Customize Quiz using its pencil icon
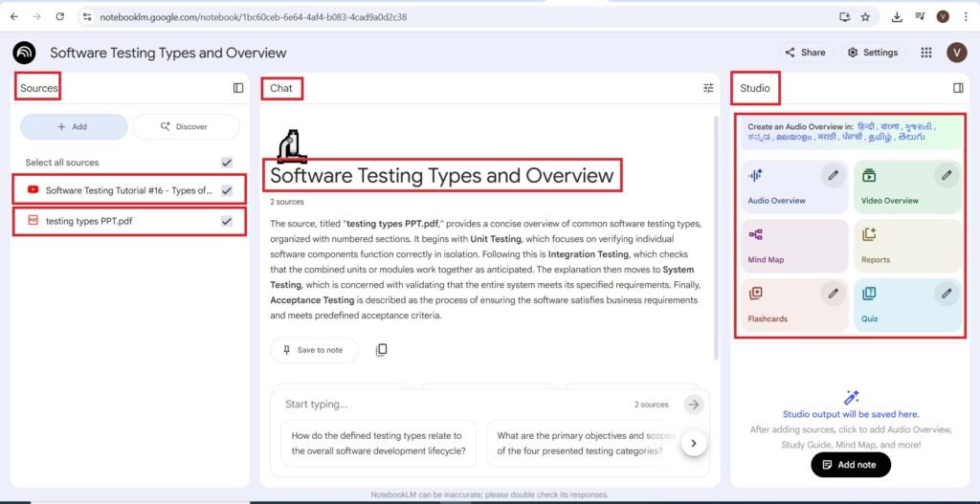The height and width of the screenshot is (504, 980). (x=946, y=294)
